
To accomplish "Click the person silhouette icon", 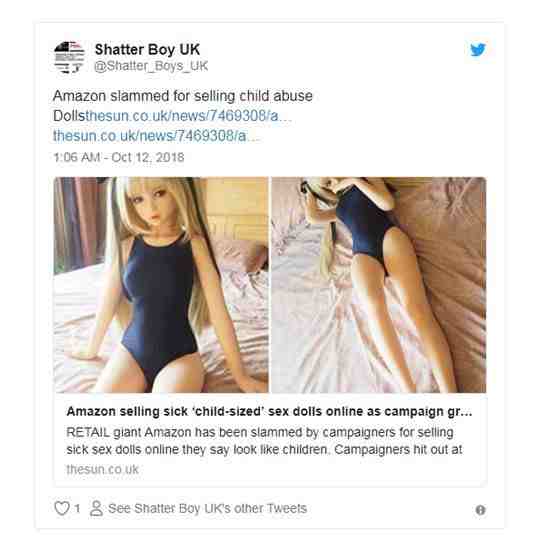I will click(96, 508).
